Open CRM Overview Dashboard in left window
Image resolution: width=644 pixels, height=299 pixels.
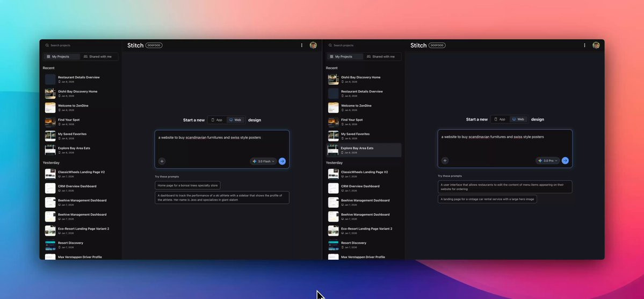coord(81,188)
